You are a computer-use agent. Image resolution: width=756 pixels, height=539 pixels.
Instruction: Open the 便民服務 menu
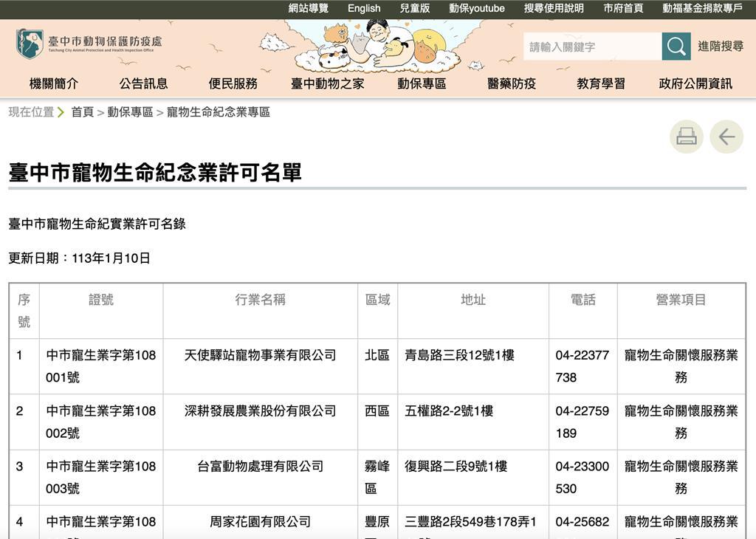233,83
